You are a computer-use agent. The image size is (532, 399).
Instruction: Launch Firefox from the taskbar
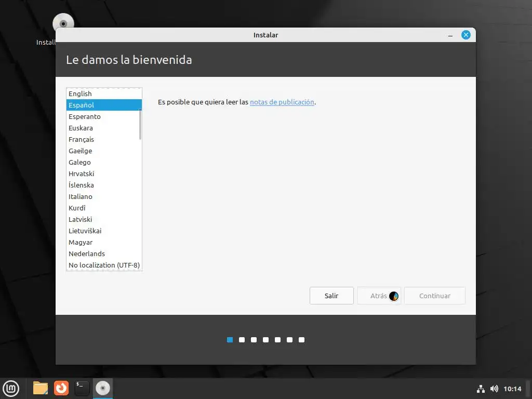pyautogui.click(x=61, y=388)
